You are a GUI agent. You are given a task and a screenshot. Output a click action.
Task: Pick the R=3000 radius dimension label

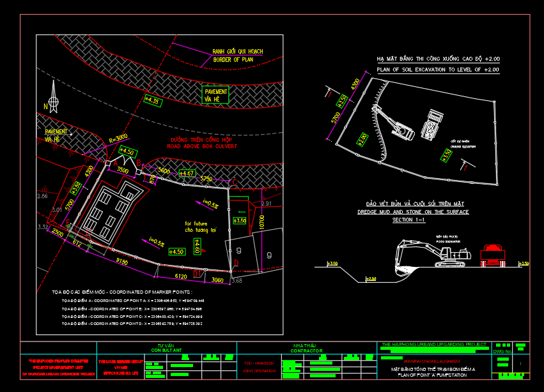pos(118,137)
